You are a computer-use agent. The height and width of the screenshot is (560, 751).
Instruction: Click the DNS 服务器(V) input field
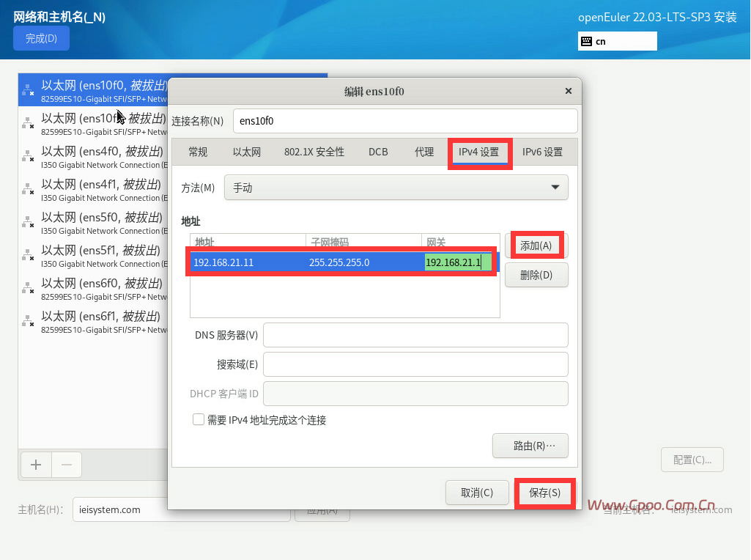[415, 335]
